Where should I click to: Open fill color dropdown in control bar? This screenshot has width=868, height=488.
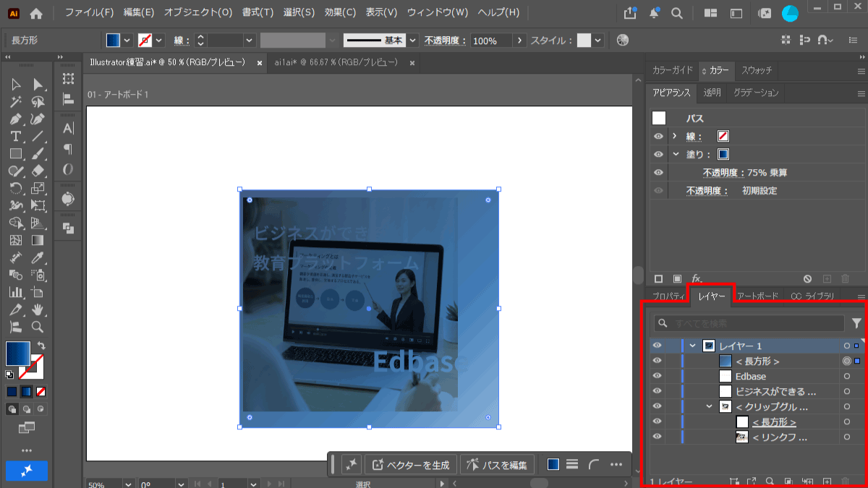point(127,40)
